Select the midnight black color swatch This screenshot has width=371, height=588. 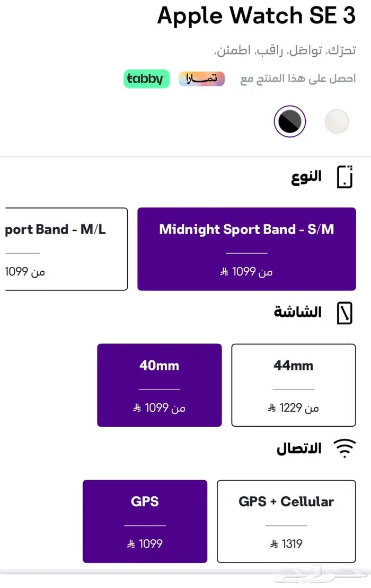point(289,121)
